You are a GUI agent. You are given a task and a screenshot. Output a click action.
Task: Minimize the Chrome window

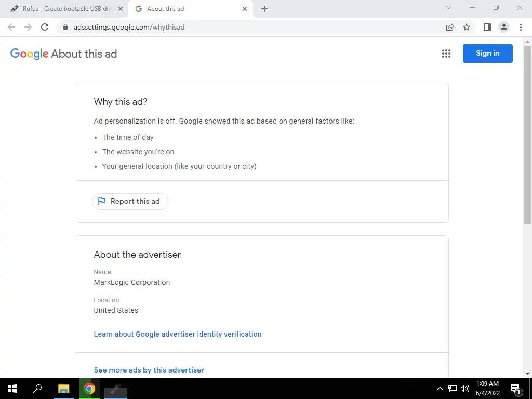click(x=472, y=7)
